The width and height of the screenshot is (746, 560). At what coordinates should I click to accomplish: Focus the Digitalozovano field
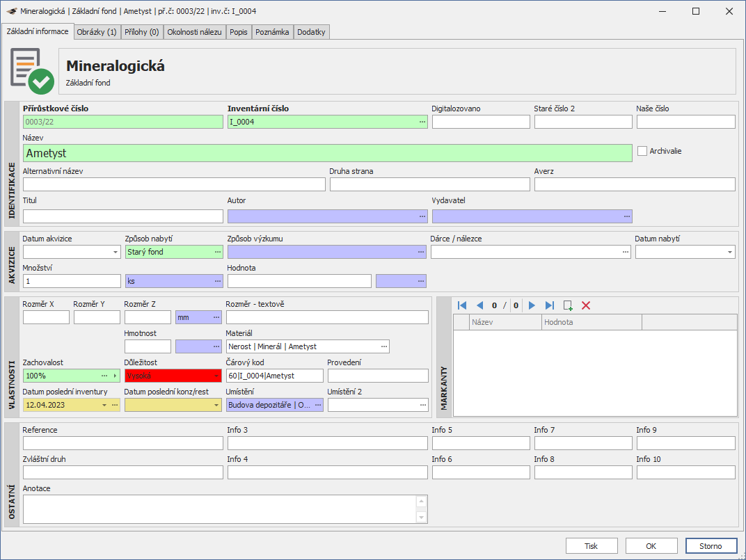point(481,122)
